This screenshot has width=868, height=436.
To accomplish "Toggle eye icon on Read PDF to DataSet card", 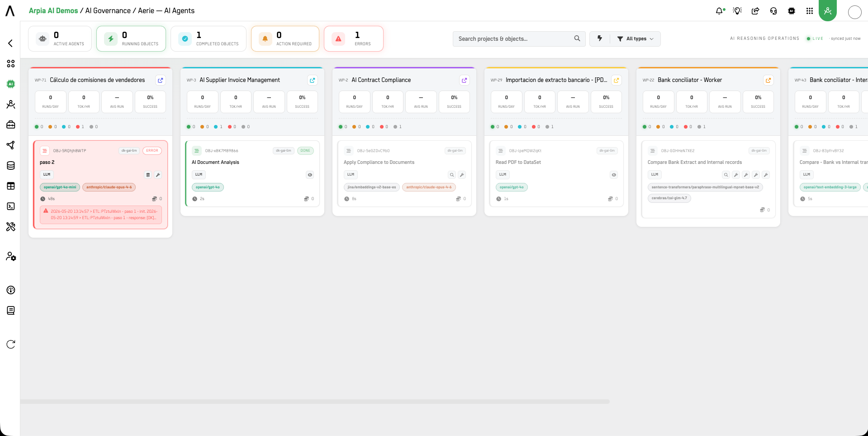I will [x=614, y=175].
